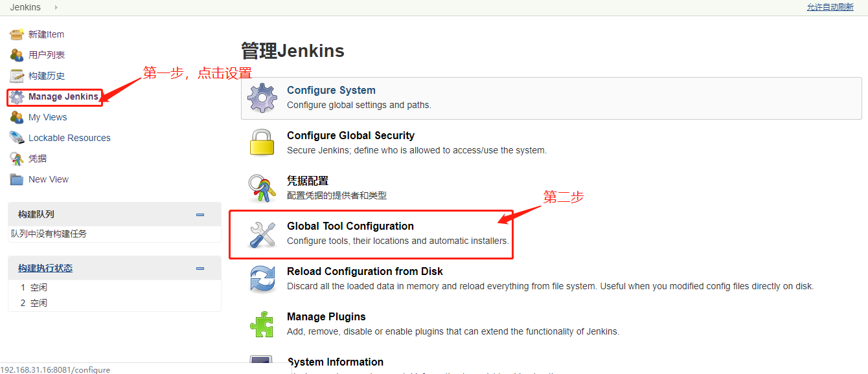Screen dimensions: 868x374
Task: Open the Manage Jenkins link in the sidebar
Action: click(63, 96)
